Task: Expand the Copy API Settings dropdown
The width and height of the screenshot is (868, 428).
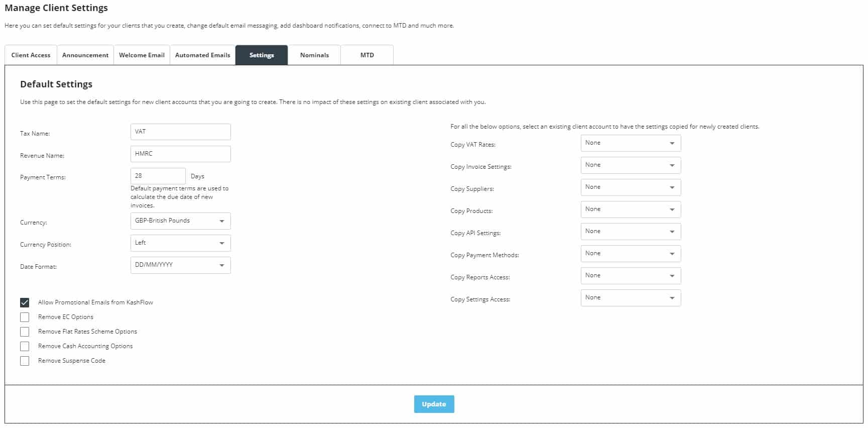Action: coord(631,232)
